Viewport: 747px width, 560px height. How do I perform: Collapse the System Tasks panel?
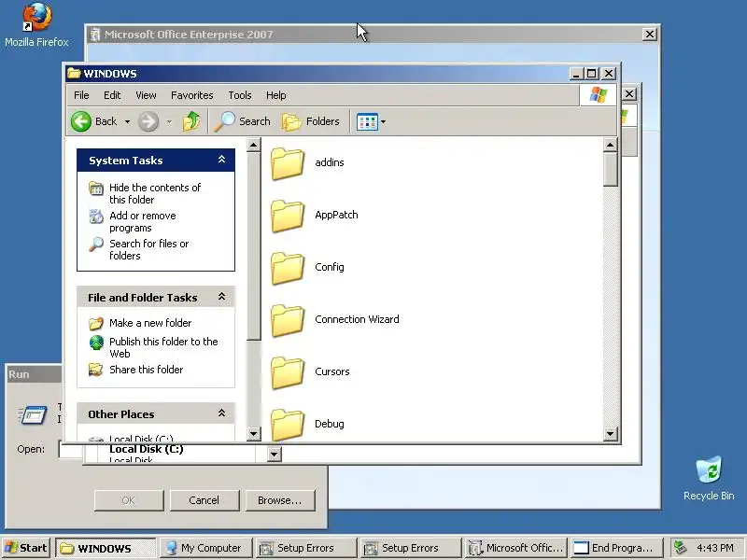[221, 160]
